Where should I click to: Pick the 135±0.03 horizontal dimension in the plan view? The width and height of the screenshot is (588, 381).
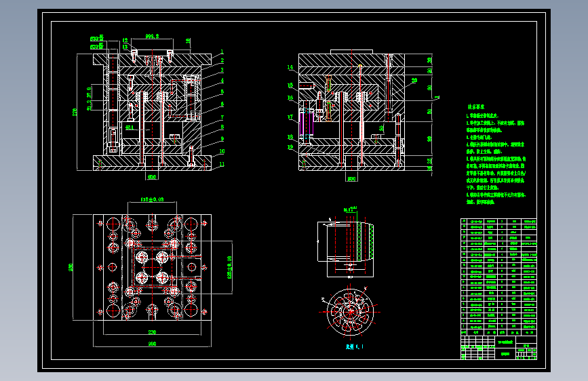click(x=152, y=199)
